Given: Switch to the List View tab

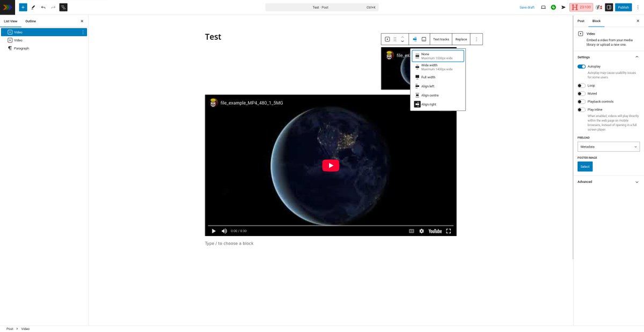Looking at the screenshot, I should pos(11,21).
